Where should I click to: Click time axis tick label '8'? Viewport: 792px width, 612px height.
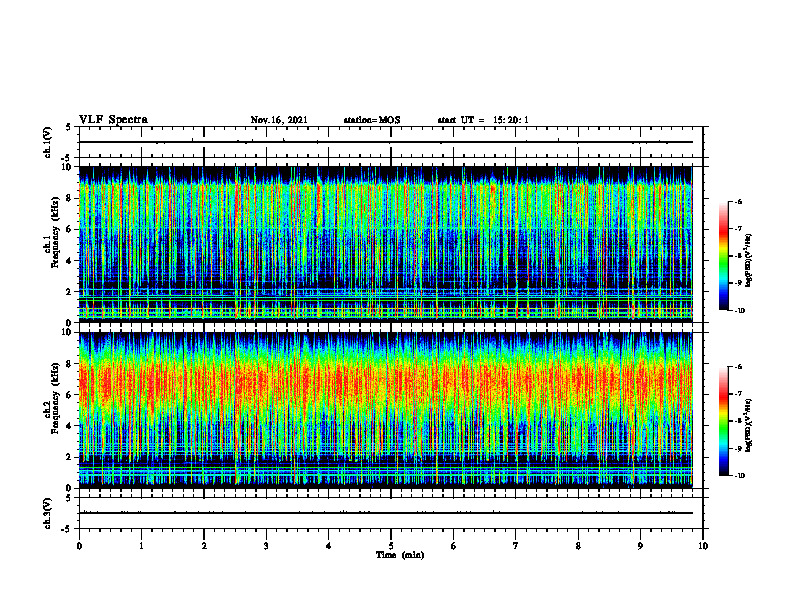click(578, 546)
